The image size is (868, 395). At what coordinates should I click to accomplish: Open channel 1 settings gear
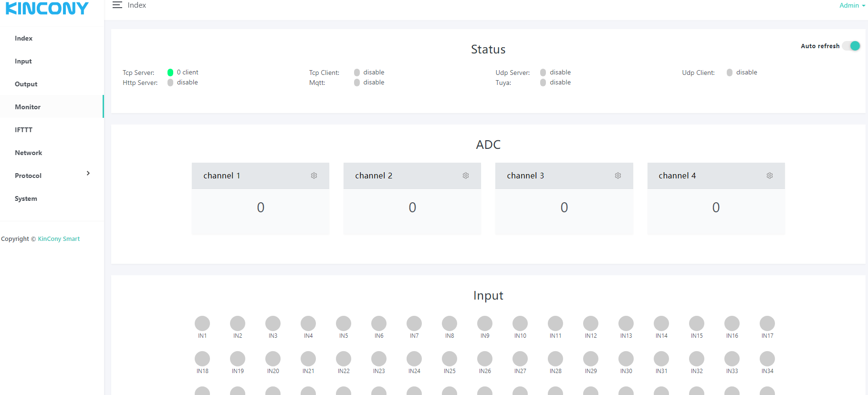(314, 176)
